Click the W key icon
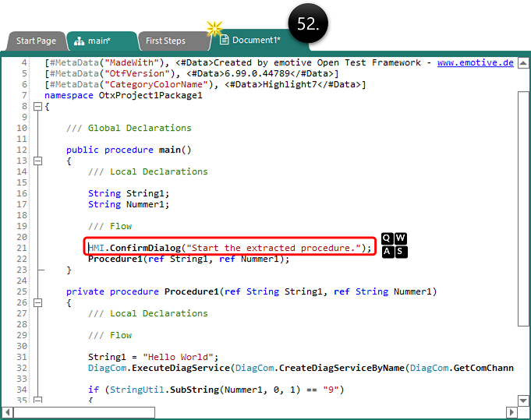Viewport: 531px width, 420px height. click(400, 238)
